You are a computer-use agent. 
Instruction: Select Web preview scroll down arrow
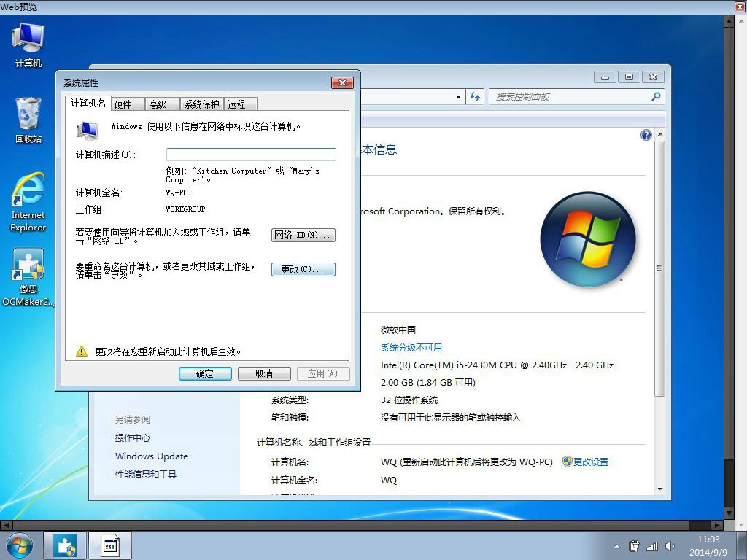point(729,513)
